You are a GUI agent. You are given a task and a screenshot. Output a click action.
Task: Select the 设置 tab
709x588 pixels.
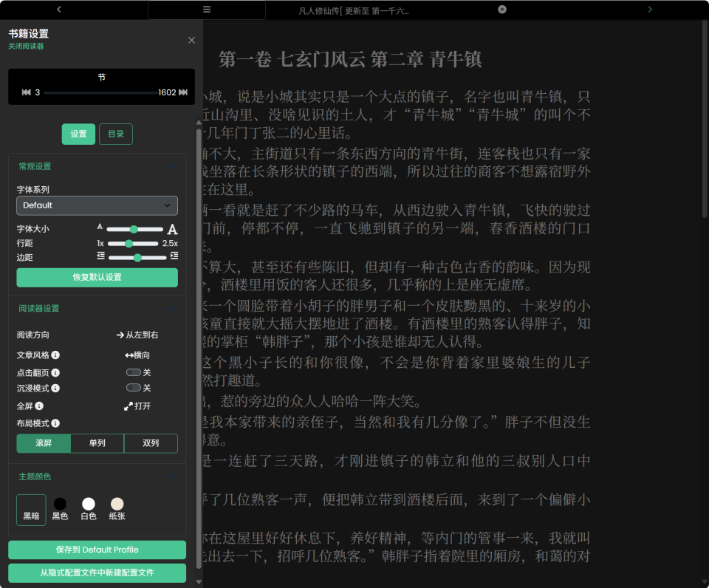click(x=78, y=134)
